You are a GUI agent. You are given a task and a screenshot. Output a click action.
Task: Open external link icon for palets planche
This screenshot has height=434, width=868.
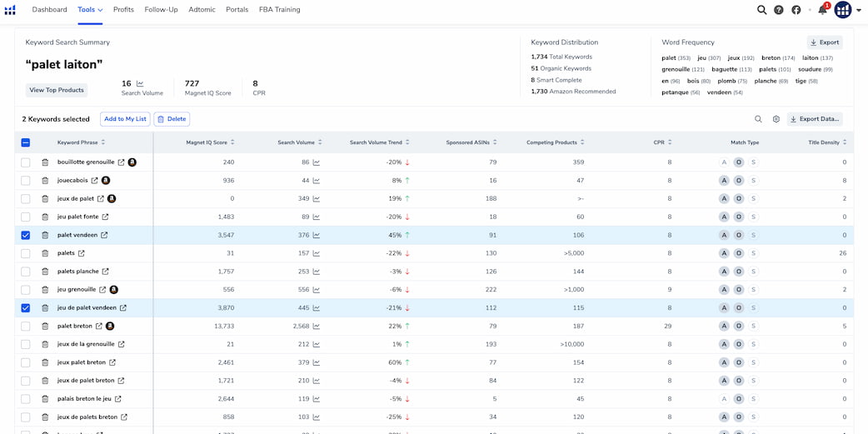[105, 272]
